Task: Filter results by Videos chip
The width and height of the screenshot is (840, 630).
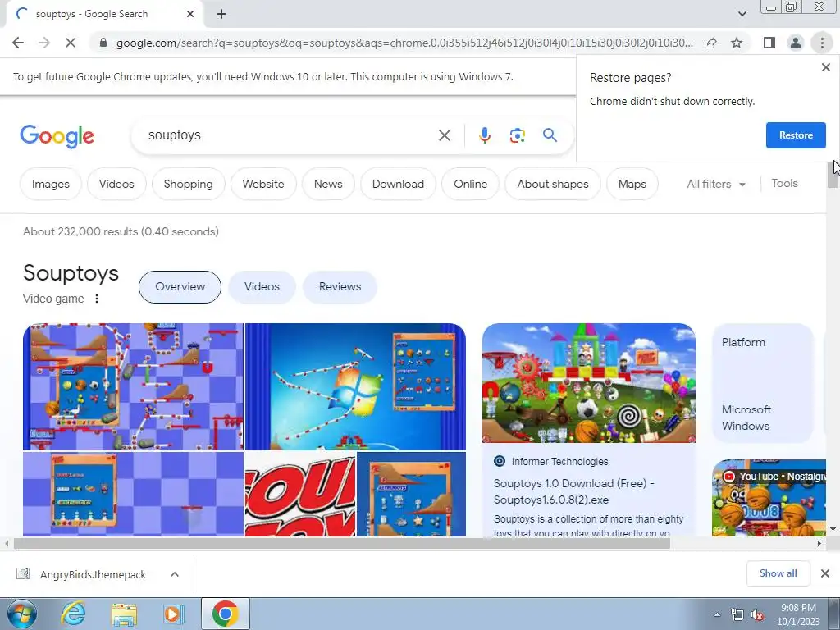Action: click(x=116, y=184)
